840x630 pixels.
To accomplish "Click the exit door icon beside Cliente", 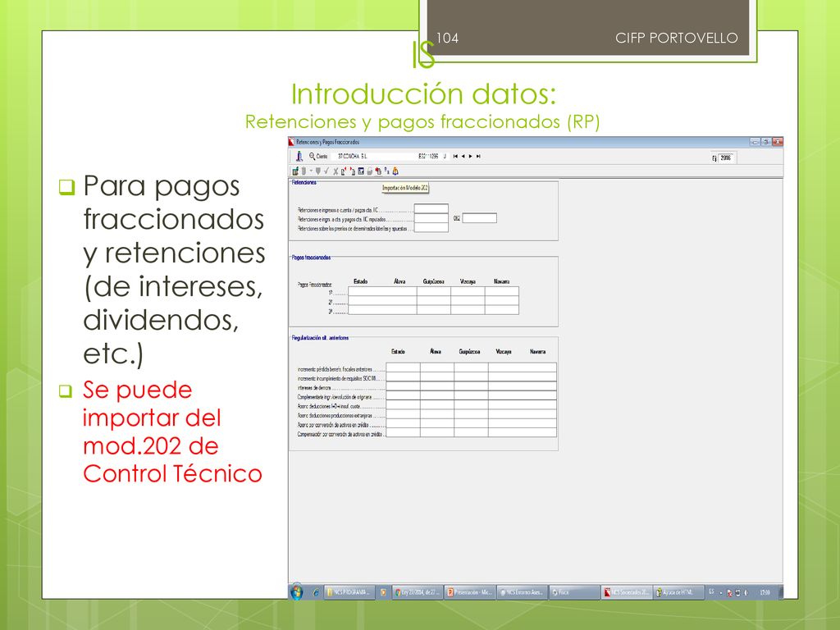I will click(x=299, y=157).
